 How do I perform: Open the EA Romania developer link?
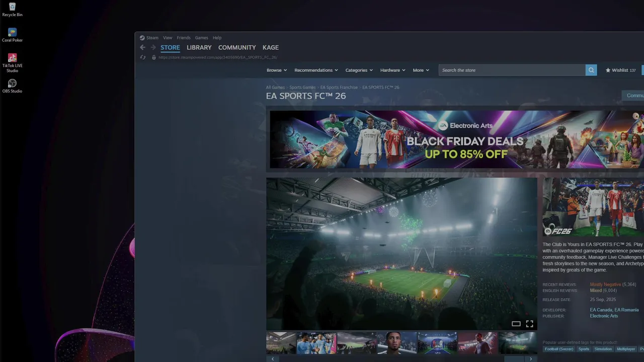[x=626, y=310]
